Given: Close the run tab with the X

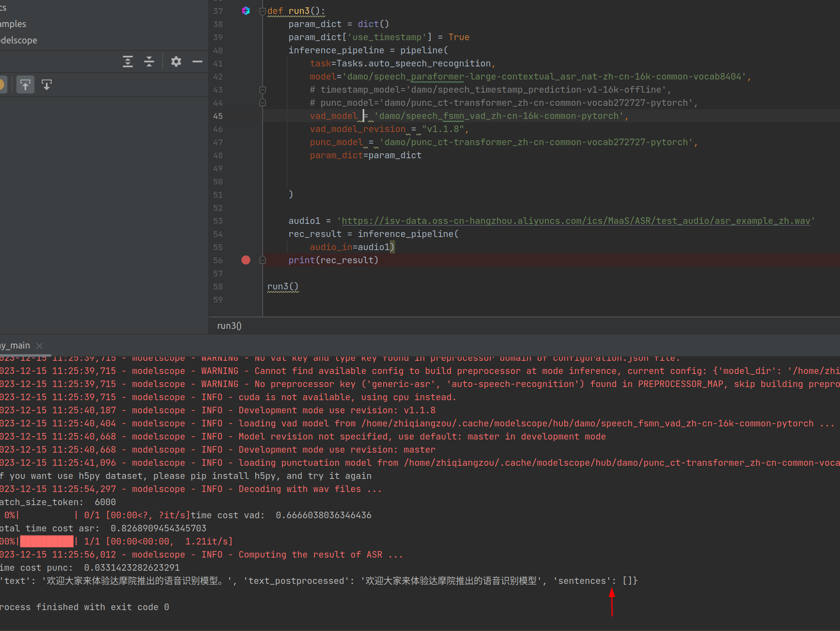Looking at the screenshot, I should (x=39, y=346).
